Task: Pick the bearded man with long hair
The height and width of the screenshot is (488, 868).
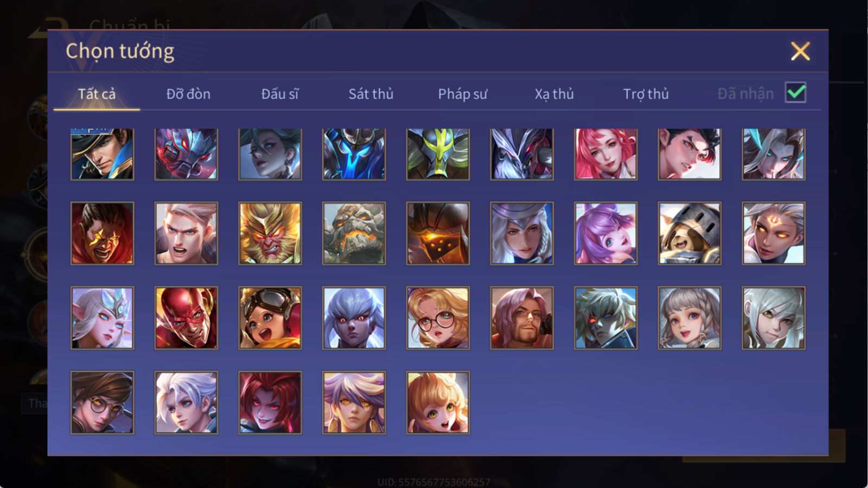Action: point(522,318)
